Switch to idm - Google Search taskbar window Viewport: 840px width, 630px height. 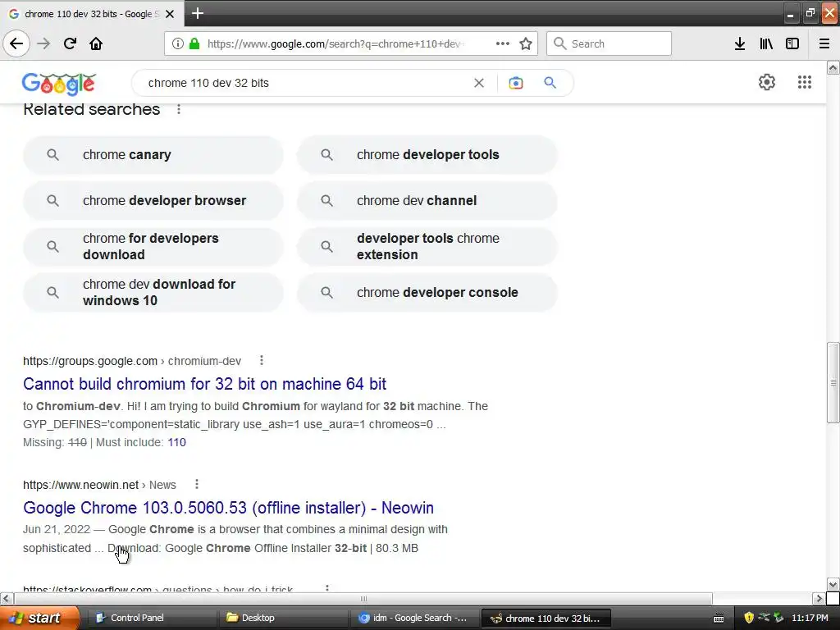pyautogui.click(x=413, y=618)
